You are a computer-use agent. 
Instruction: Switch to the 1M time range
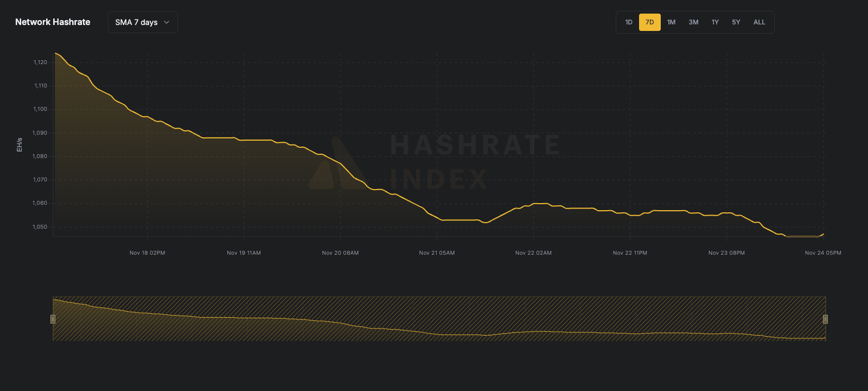671,22
